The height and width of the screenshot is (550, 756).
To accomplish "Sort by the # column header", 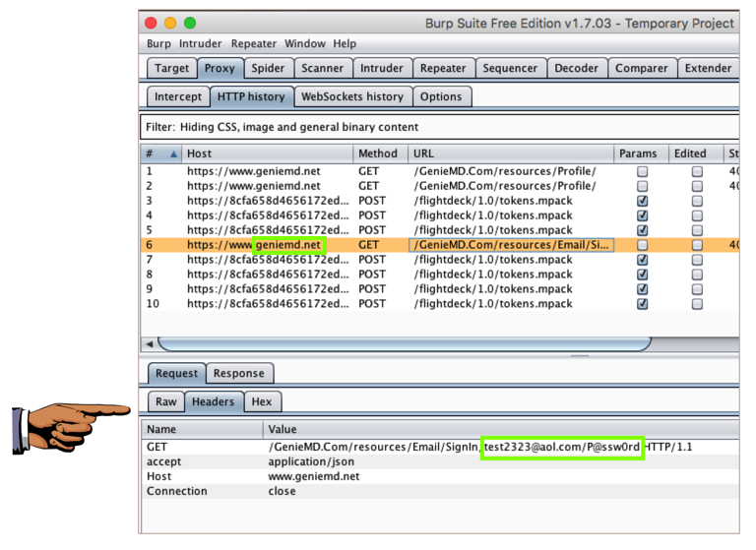I will (x=161, y=153).
